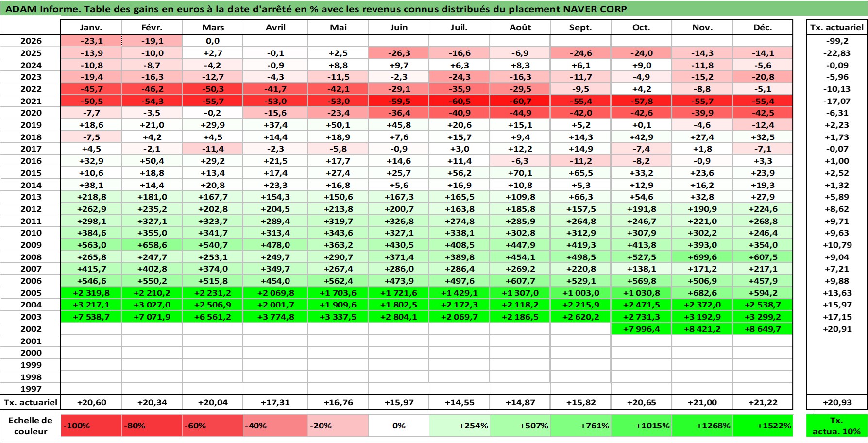The image size is (868, 443).
Task: Click bottom row value '+21,22' under Déc.
Action: point(763,402)
